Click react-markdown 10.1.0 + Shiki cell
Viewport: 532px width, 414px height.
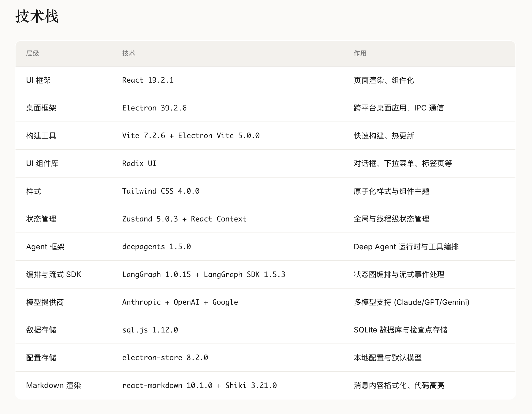pos(199,386)
